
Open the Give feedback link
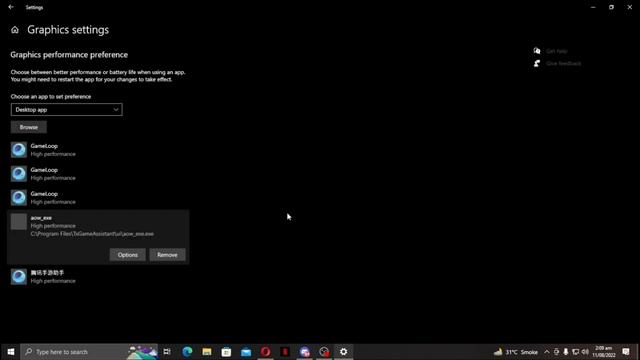[x=563, y=63]
